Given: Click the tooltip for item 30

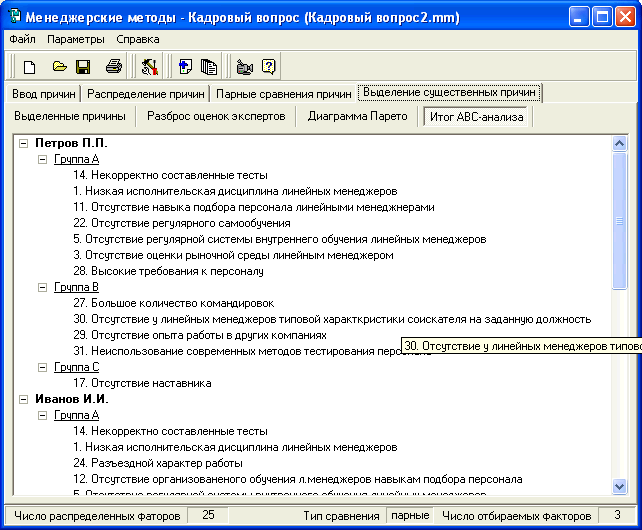Looking at the screenshot, I should coord(522,347).
